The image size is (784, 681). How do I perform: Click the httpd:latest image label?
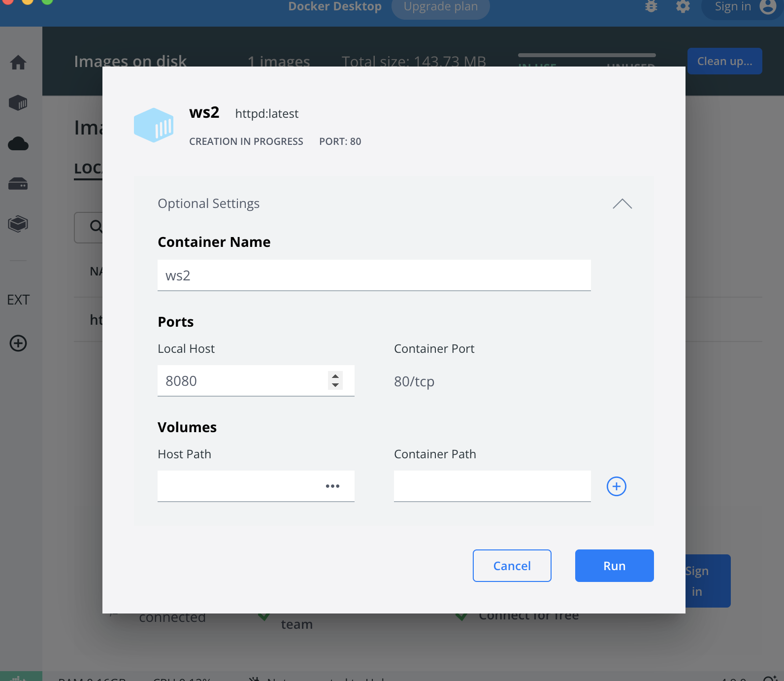[x=267, y=114]
